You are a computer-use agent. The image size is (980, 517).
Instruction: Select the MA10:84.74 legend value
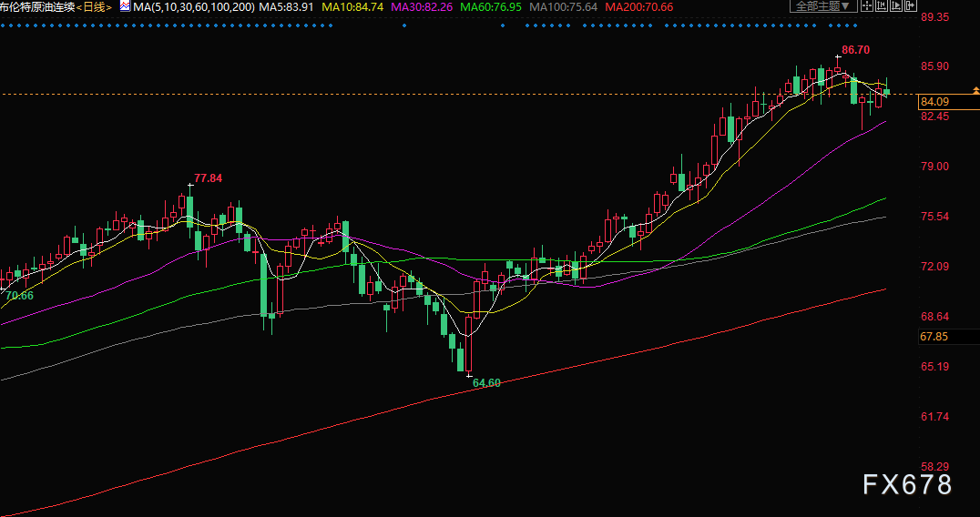tap(352, 7)
